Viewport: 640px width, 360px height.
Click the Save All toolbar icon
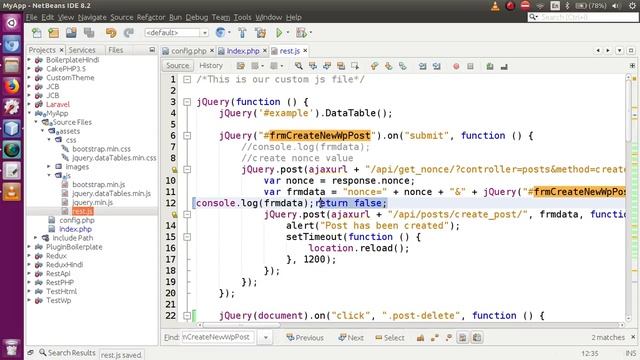tap(89, 33)
